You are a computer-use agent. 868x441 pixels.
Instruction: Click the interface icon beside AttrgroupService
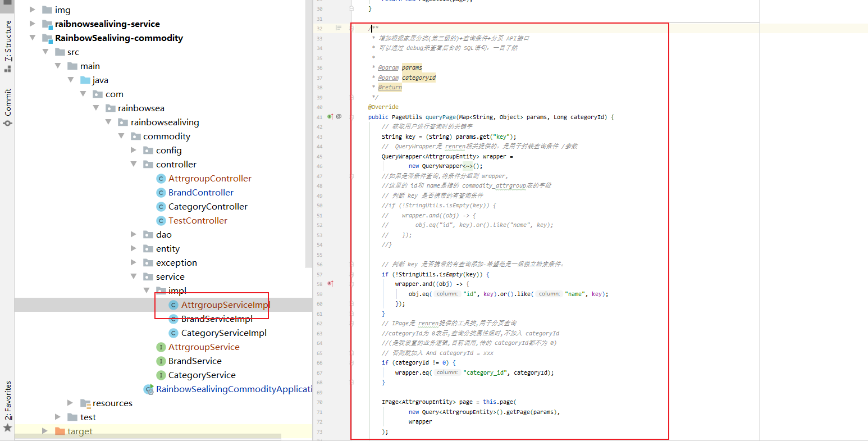[x=161, y=347]
